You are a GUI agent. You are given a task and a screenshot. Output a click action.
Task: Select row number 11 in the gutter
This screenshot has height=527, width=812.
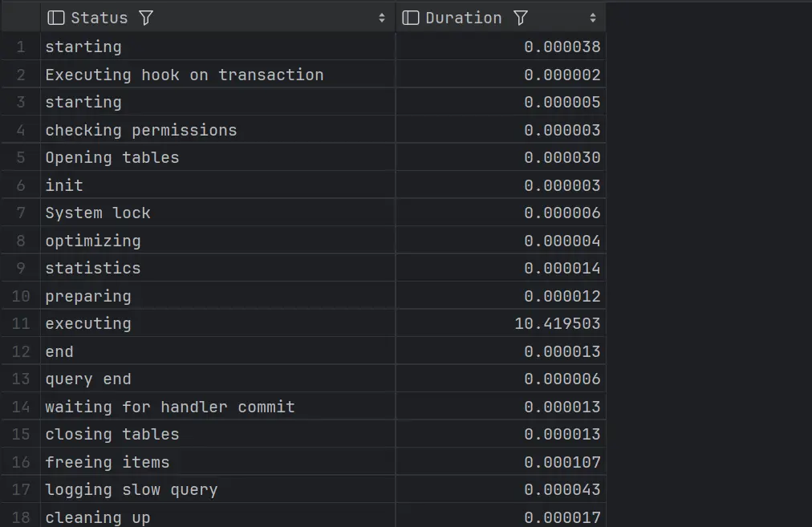point(21,324)
